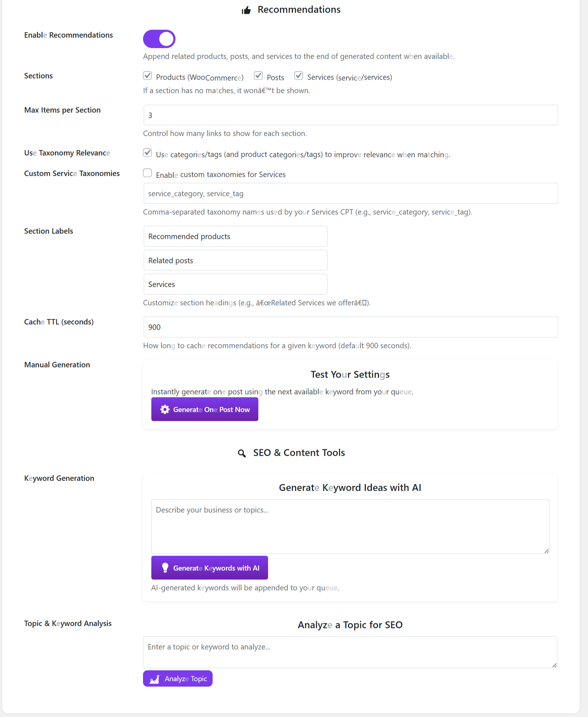Uncheck the Posts section checkbox

tap(258, 76)
